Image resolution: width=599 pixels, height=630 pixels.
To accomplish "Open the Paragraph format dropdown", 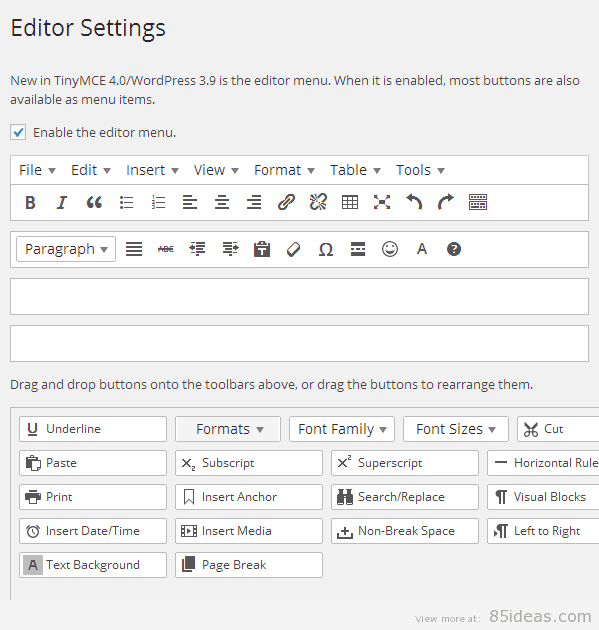I will [66, 249].
